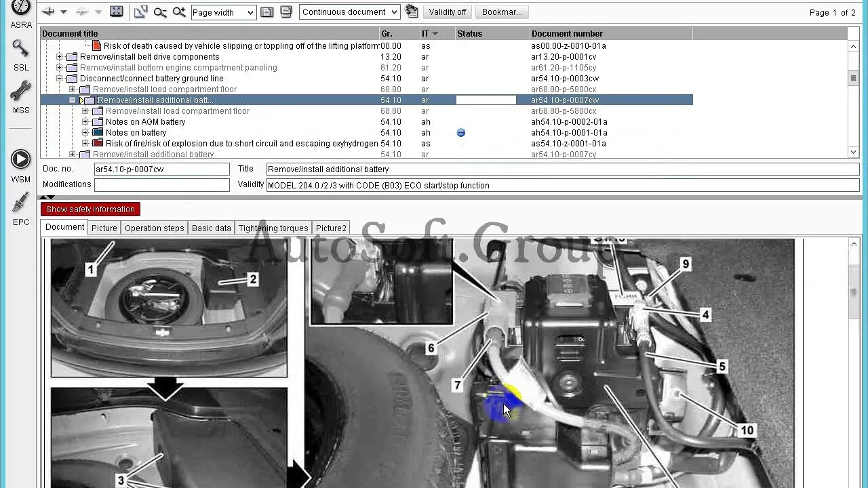This screenshot has height=488, width=868.
Task: Click the multiple pages view icon
Action: (x=286, y=12)
